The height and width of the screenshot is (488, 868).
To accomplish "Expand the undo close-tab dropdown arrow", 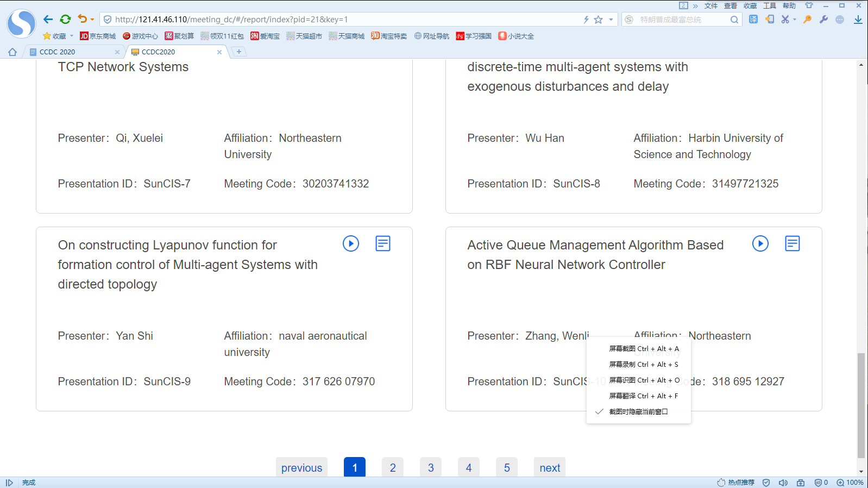I will [92, 20].
